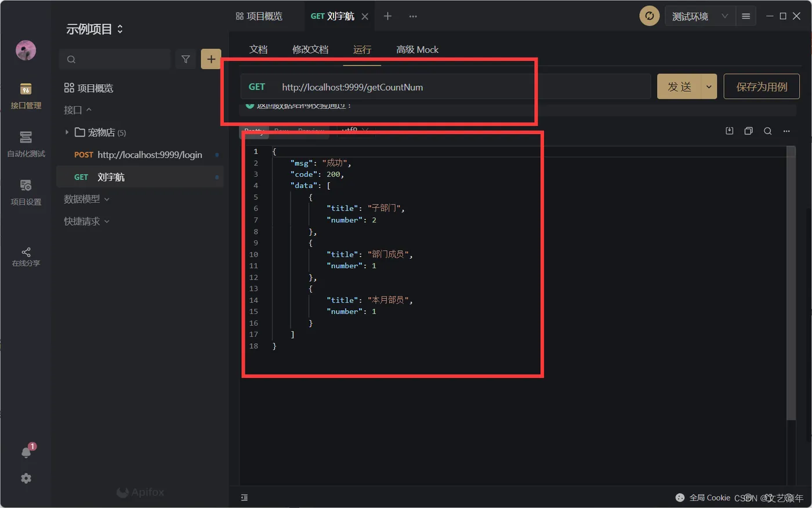
Task: Open 自动化测试 section
Action: tap(26, 144)
